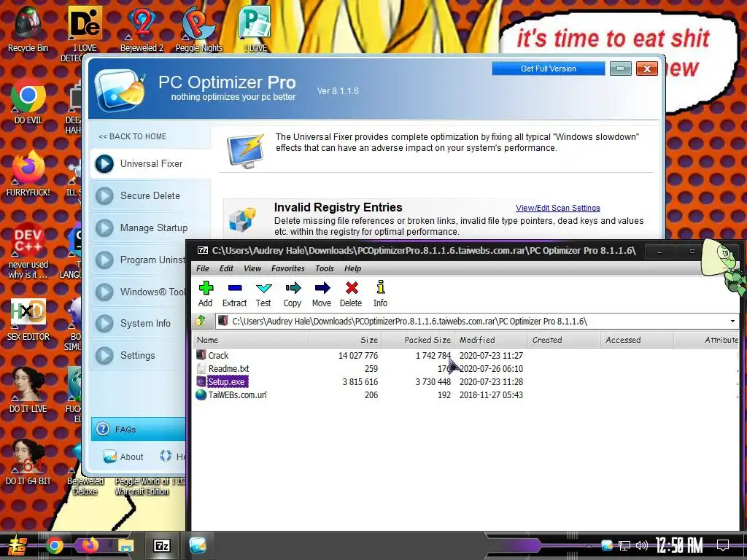
Task: Click the Delete icon in 7-Zip toolbar
Action: click(352, 287)
